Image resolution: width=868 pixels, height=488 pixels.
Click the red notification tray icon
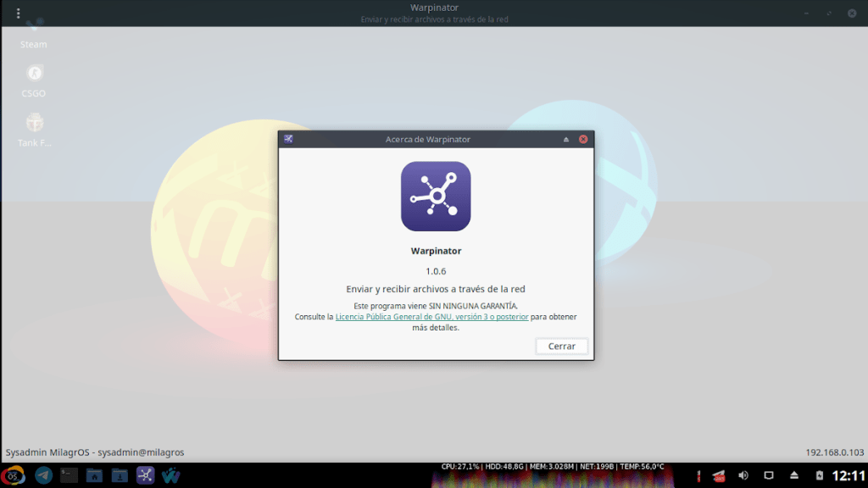[718, 475]
